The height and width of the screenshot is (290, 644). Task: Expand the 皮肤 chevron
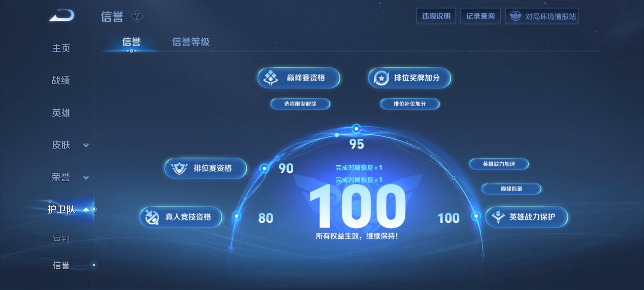pos(86,145)
